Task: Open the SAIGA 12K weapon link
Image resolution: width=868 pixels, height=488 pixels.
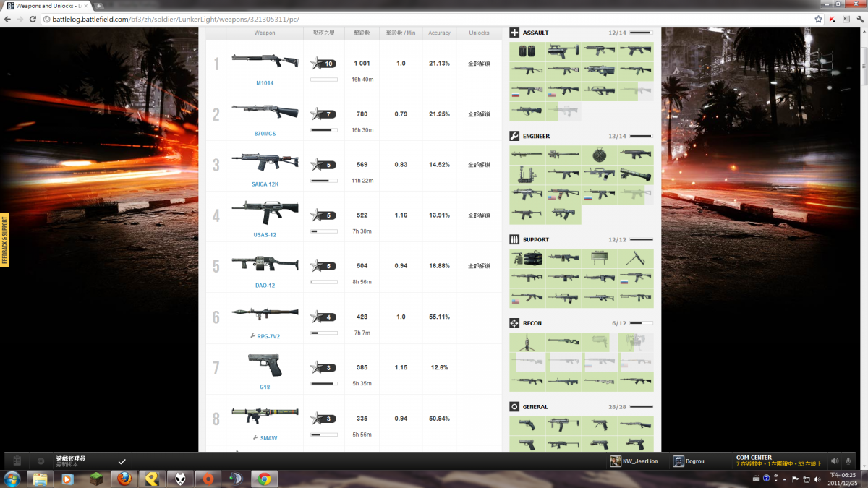Action: pyautogui.click(x=265, y=184)
